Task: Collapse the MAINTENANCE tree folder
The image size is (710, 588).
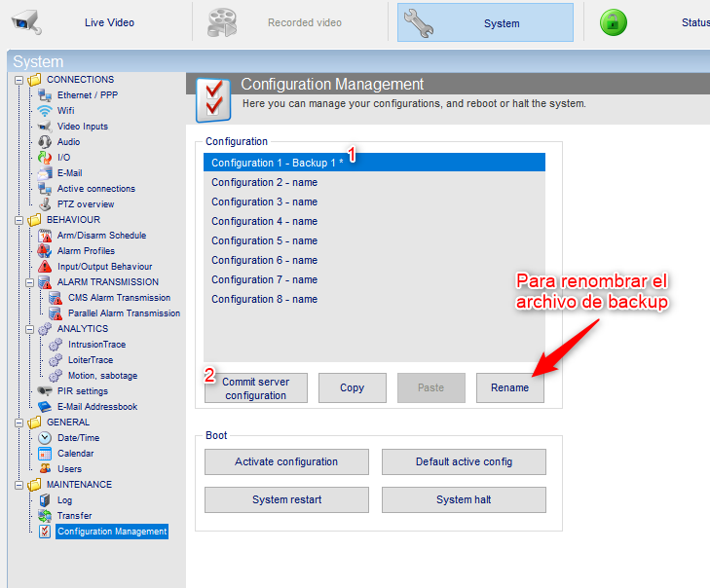Action: 19,485
